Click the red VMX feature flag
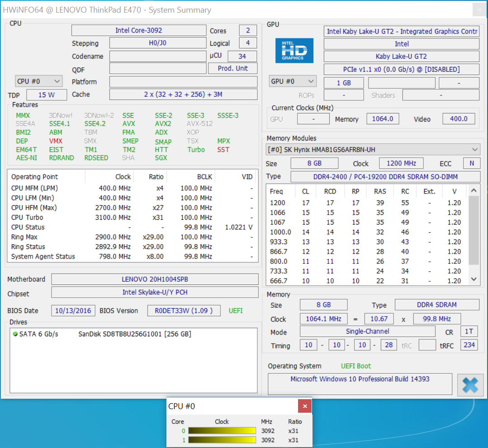Image resolution: width=488 pixels, height=448 pixels. (56, 141)
